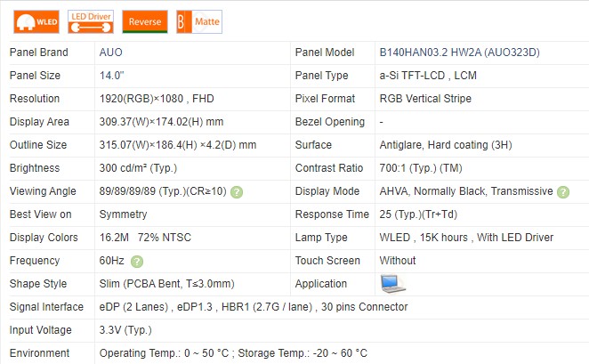The image size is (589, 364).
Task: Open panel model link B140HAN03.2 HW2A (AUO323D)
Action: pyautogui.click(x=459, y=53)
